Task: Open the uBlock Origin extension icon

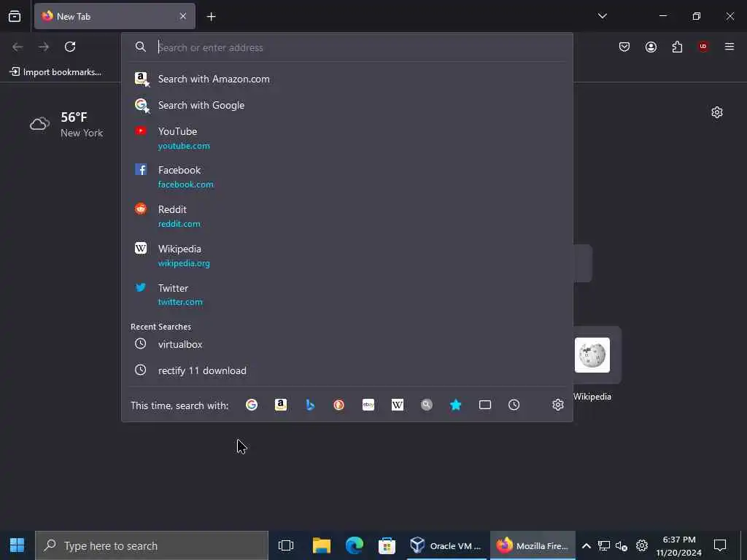Action: [x=703, y=47]
